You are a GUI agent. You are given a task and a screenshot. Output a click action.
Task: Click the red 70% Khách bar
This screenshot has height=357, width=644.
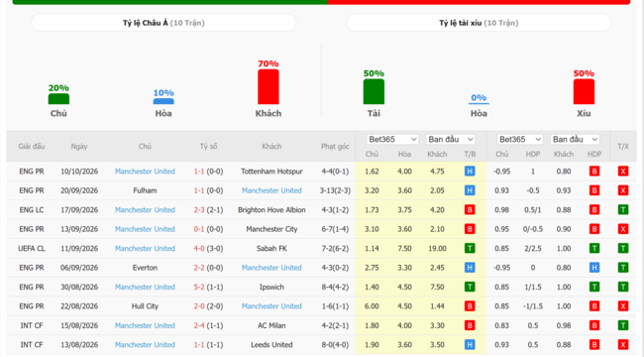pos(268,87)
